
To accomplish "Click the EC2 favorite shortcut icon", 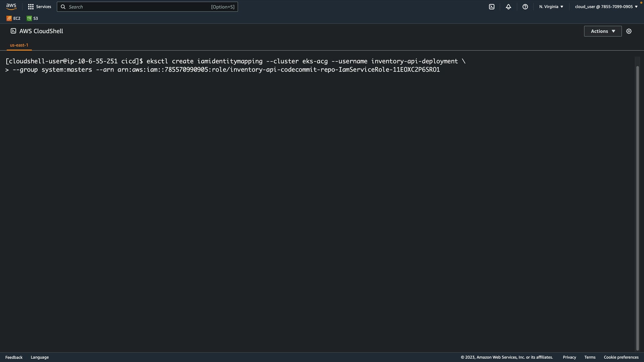I will click(9, 18).
